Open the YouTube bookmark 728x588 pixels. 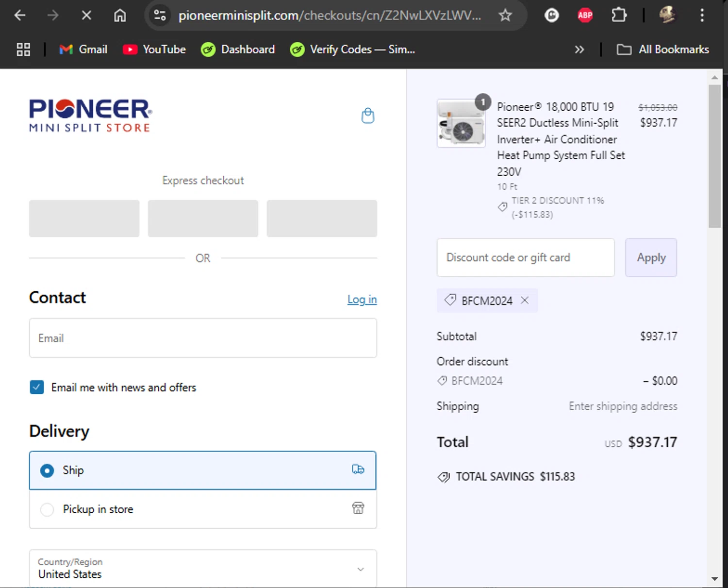coord(154,50)
